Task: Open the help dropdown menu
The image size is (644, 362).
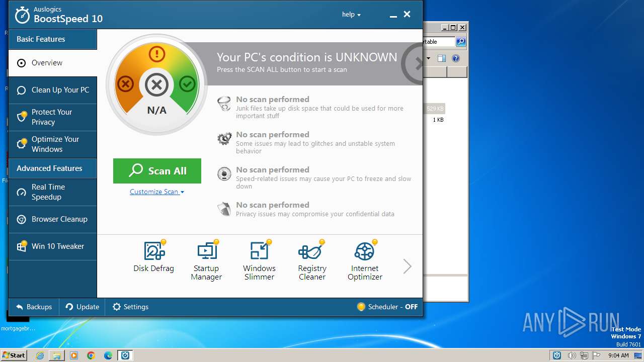Action: [351, 15]
